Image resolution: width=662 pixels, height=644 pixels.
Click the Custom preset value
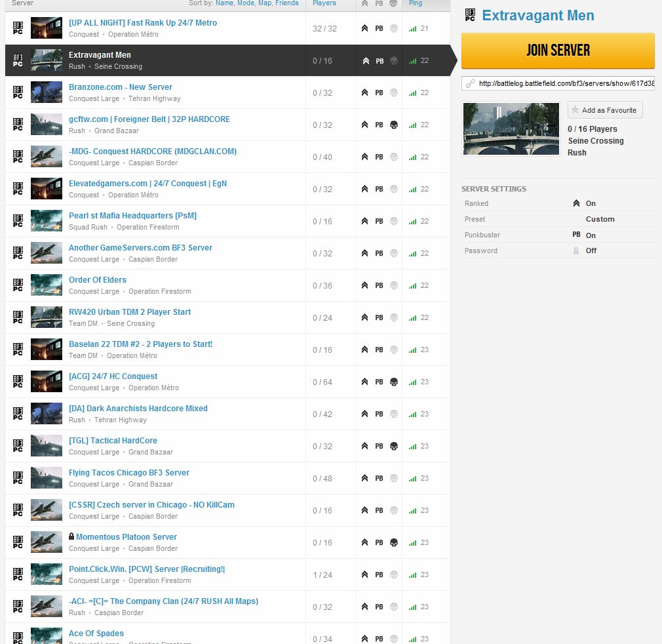[600, 219]
